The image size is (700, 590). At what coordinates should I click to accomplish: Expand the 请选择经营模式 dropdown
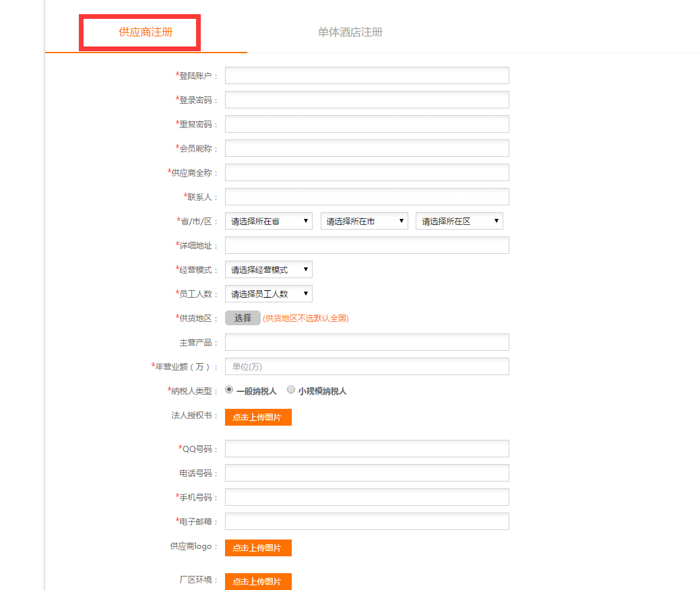pyautogui.click(x=268, y=269)
